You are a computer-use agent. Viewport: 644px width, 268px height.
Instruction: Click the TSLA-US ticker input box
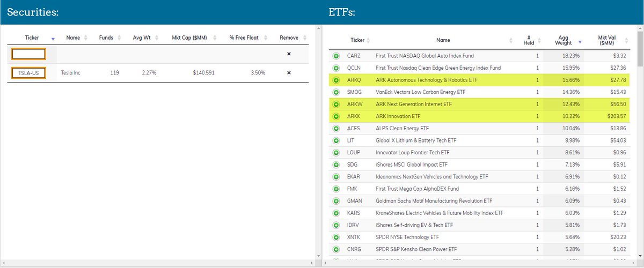coord(29,73)
